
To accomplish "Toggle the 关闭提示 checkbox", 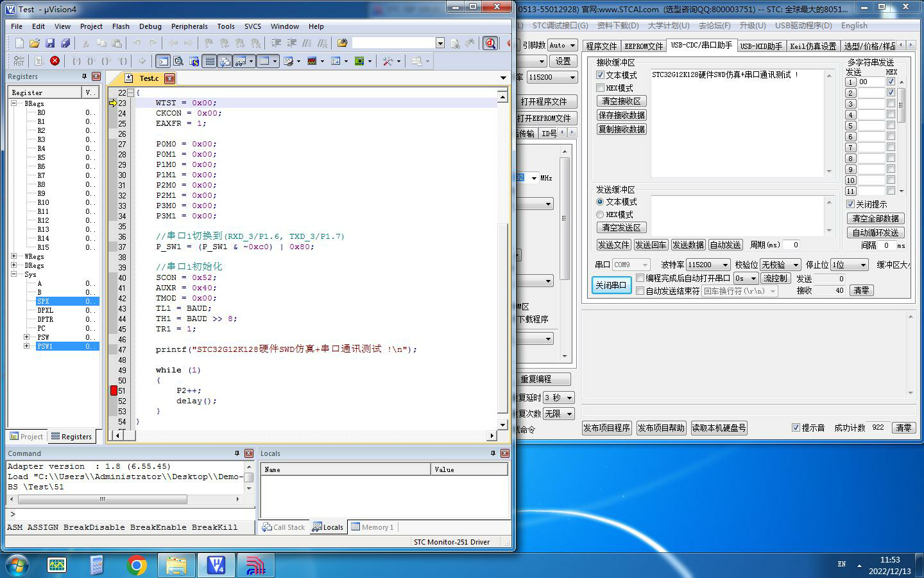I will [851, 204].
